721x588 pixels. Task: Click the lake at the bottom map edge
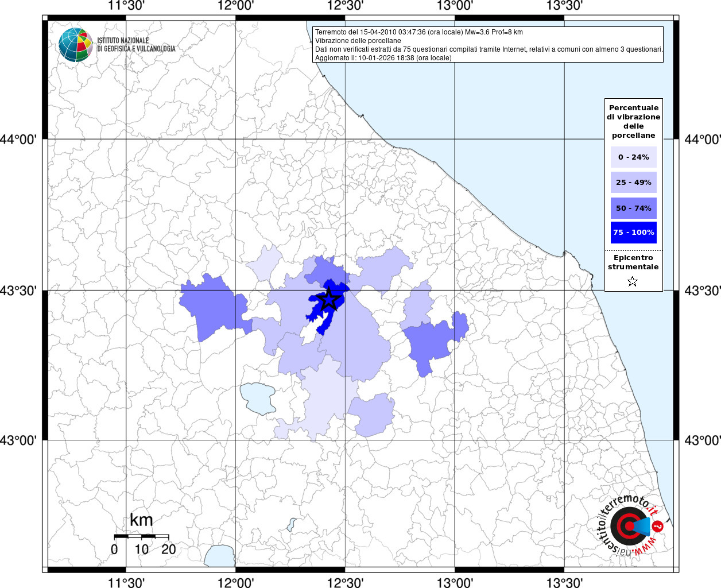[x=219, y=556]
